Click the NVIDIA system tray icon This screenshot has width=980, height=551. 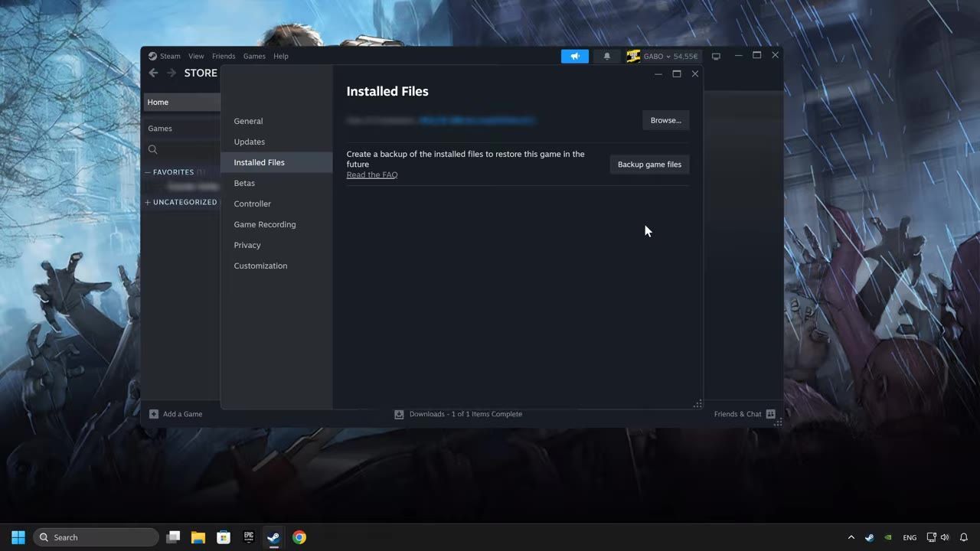888,537
